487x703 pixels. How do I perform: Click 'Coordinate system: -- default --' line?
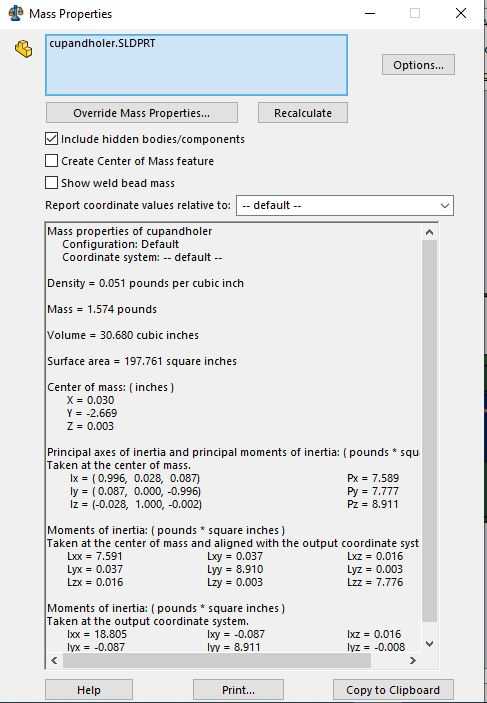142,257
